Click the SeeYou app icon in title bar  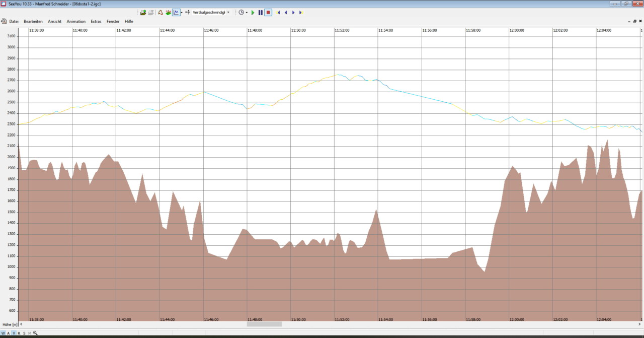4,4
